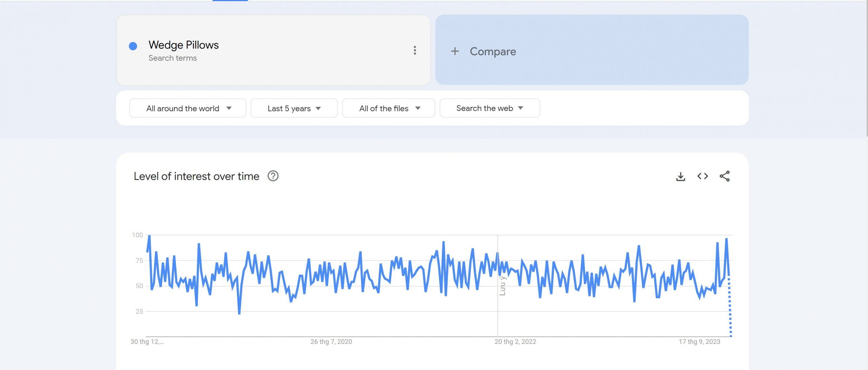Expand the Search the web dropdown
This screenshot has width=868, height=370.
[x=489, y=108]
